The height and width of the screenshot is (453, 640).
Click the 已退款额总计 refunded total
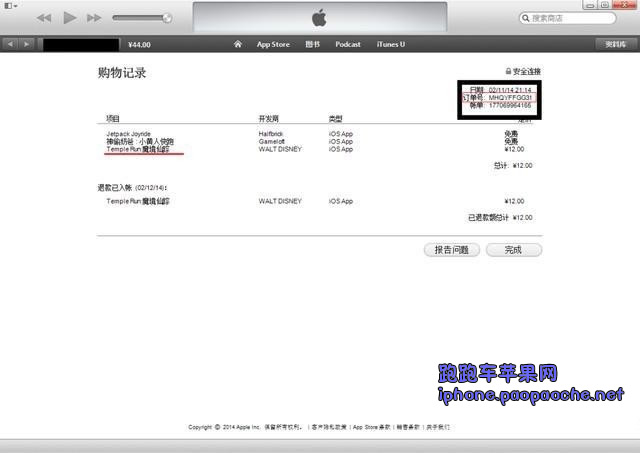click(x=500, y=218)
